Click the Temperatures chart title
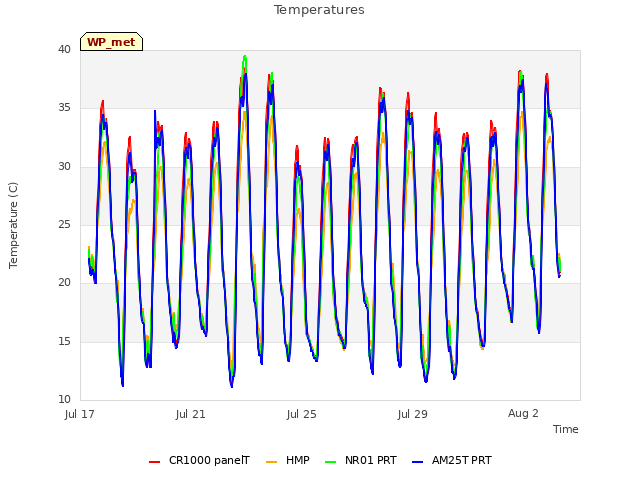The image size is (640, 480). 319,10
